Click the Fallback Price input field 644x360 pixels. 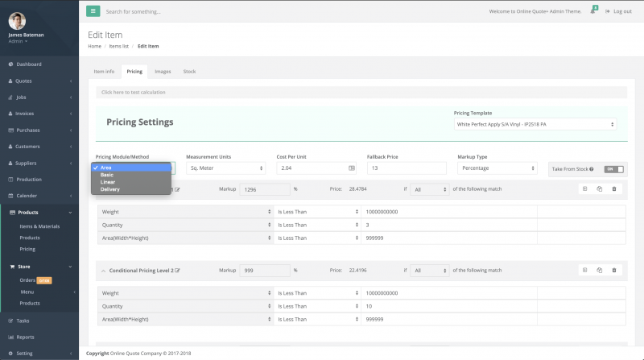[406, 168]
